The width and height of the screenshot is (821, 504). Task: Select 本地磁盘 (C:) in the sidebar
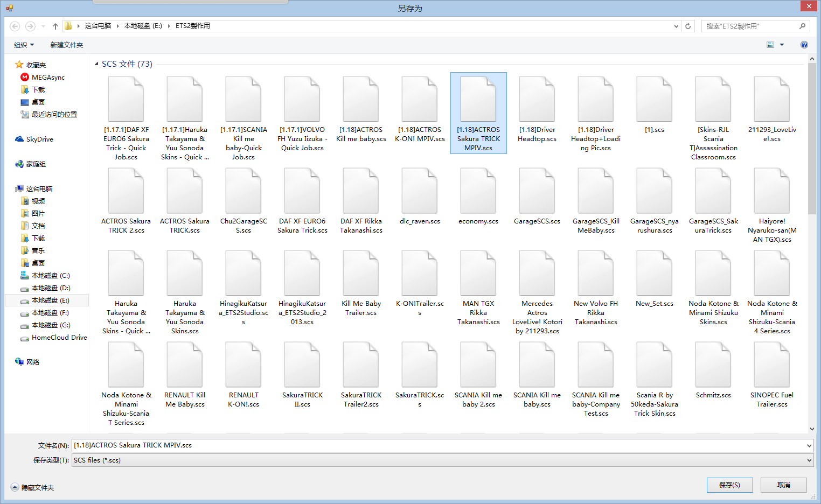click(51, 276)
